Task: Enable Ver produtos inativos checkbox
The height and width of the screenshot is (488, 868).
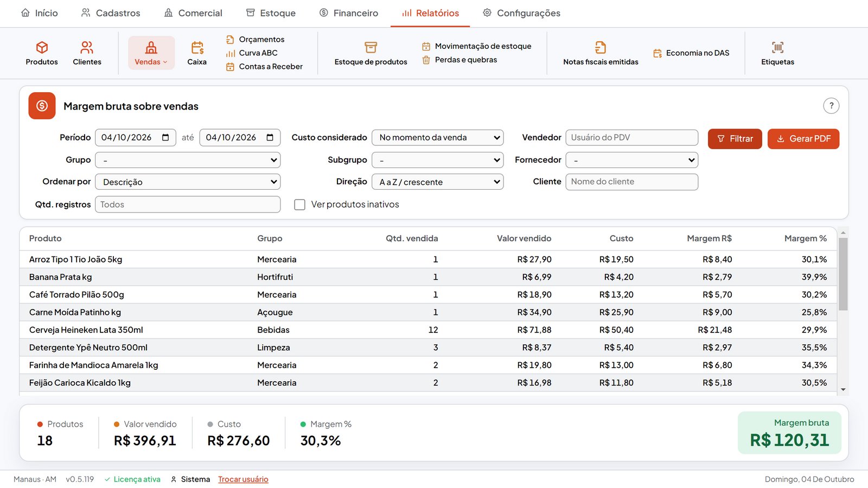Action: [x=299, y=204]
